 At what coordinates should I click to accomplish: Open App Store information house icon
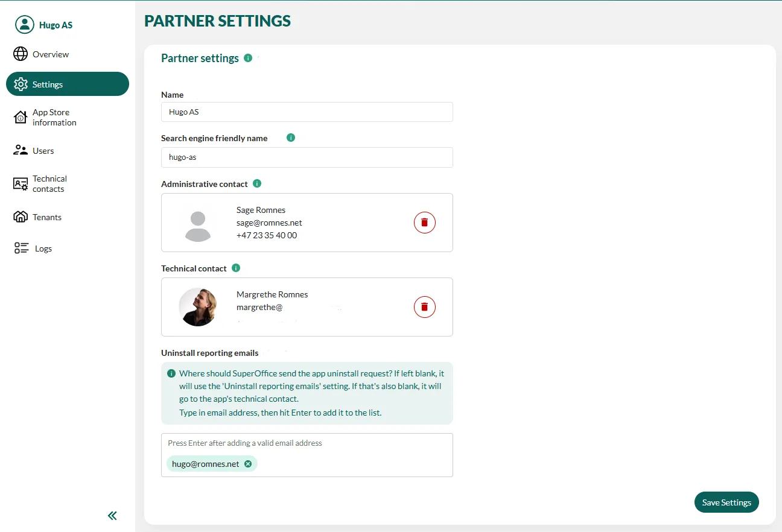21,118
